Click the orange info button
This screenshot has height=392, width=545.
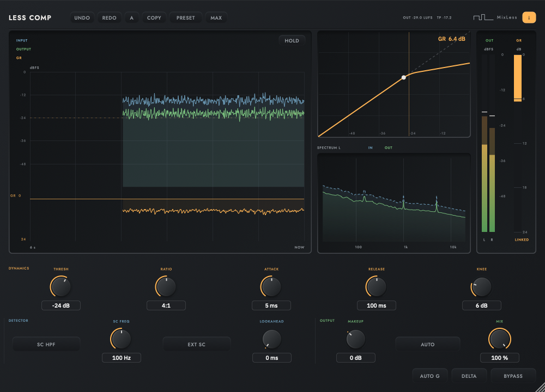[x=529, y=17]
